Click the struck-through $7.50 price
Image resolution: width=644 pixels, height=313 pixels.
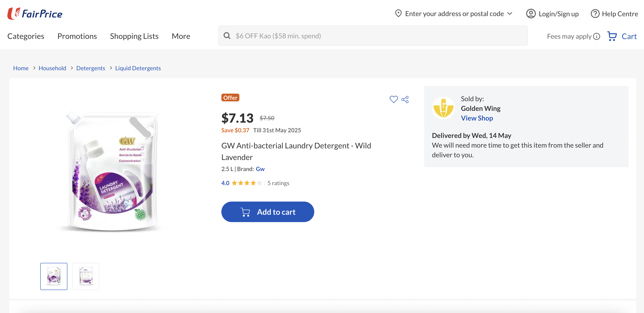(x=267, y=118)
